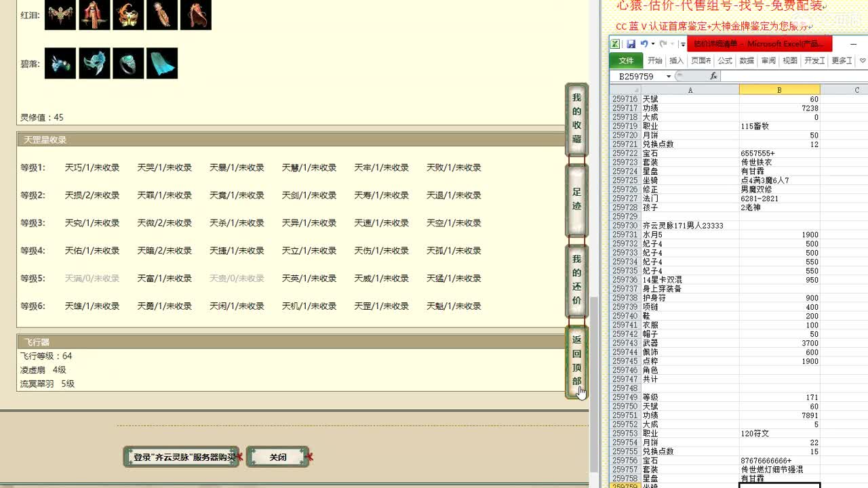This screenshot has height=488, width=868.
Task: Click cell reading 6557555+
Action: [x=779, y=153]
